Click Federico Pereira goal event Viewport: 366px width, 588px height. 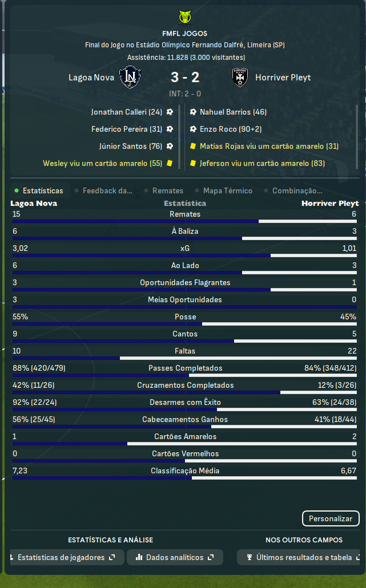pyautogui.click(x=127, y=129)
